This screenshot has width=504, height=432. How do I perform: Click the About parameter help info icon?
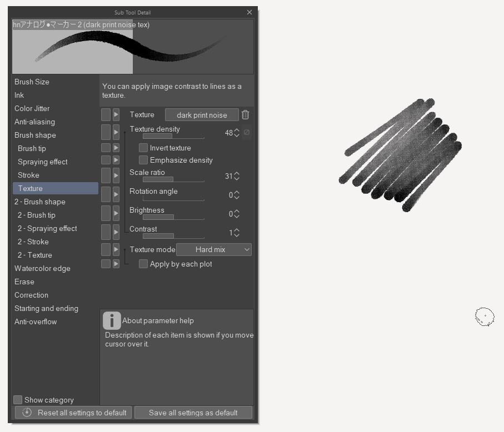pos(112,320)
